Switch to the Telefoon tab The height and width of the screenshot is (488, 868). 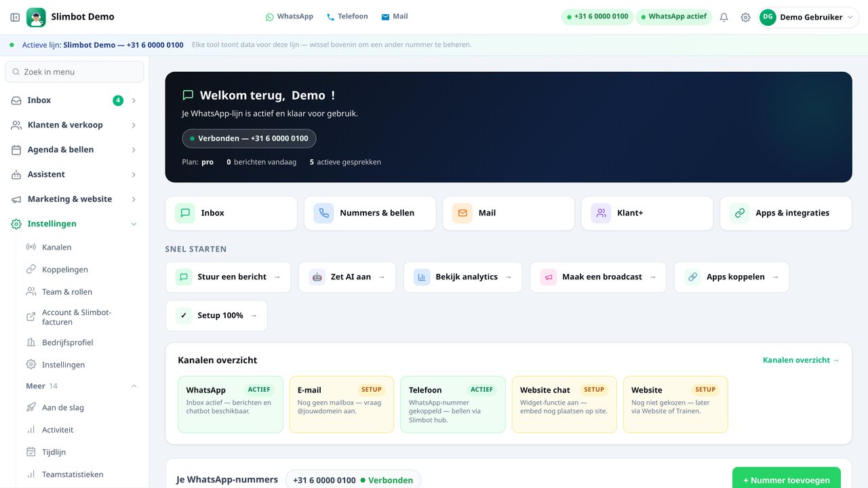tap(347, 16)
